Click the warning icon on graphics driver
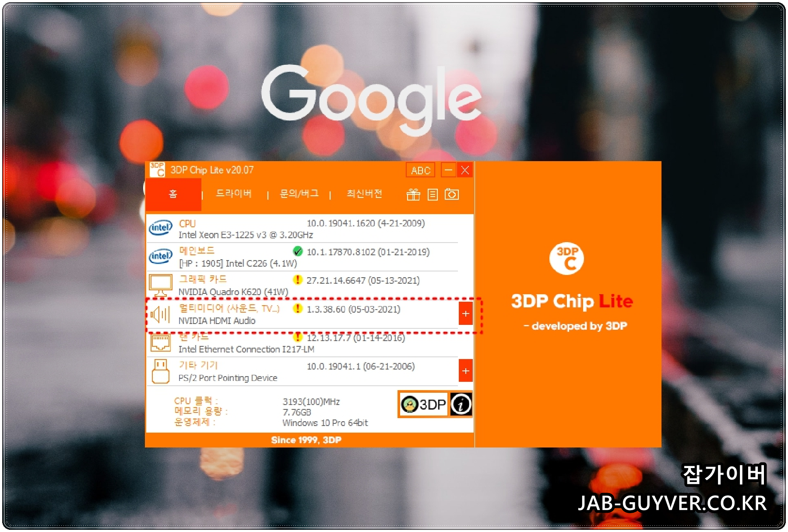Viewport: 788px width, 532px height. click(x=298, y=280)
